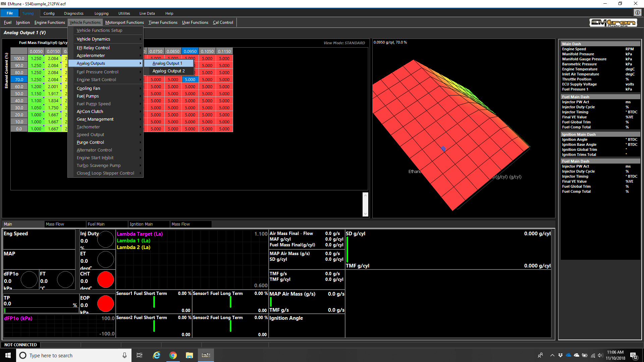Open File Explorer from the taskbar

(x=190, y=355)
